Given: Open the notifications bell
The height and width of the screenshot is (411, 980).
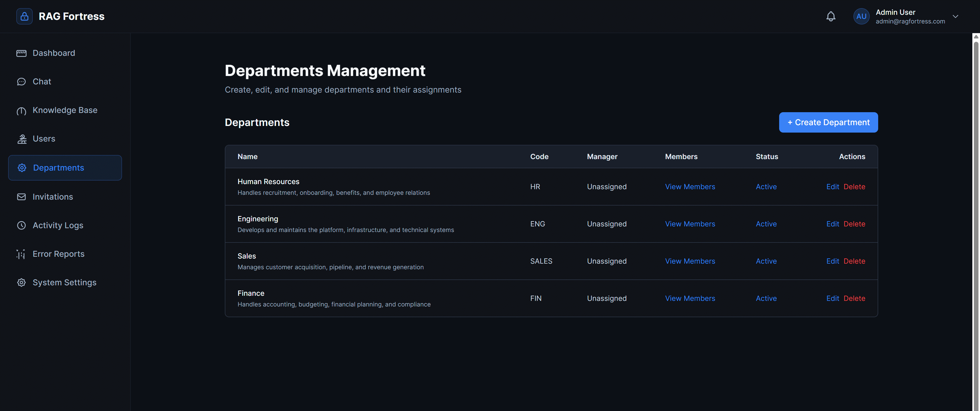Looking at the screenshot, I should [831, 16].
